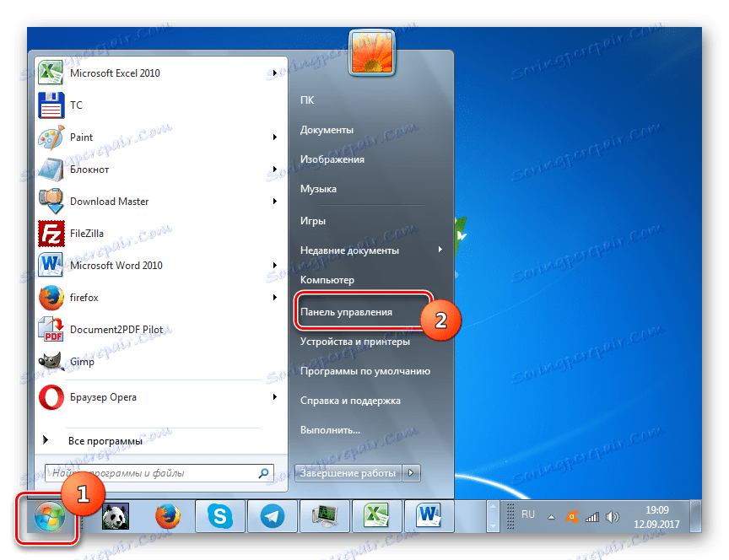Open Музыка library

318,189
